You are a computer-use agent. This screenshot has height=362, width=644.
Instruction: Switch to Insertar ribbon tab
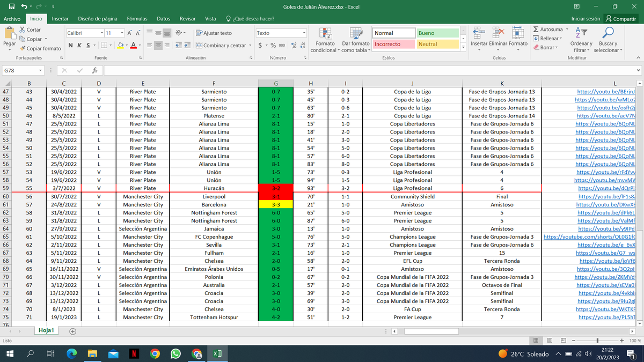point(60,19)
